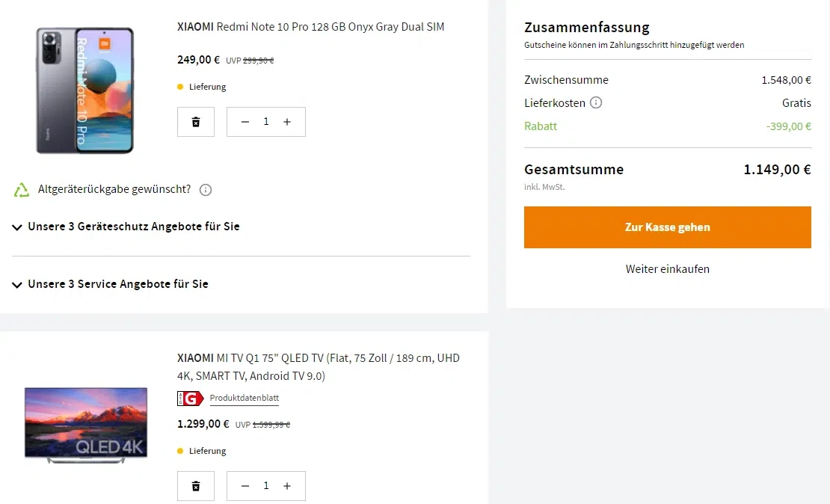
Task: Show Lieferkosten info tooltip icon
Action: tap(595, 102)
